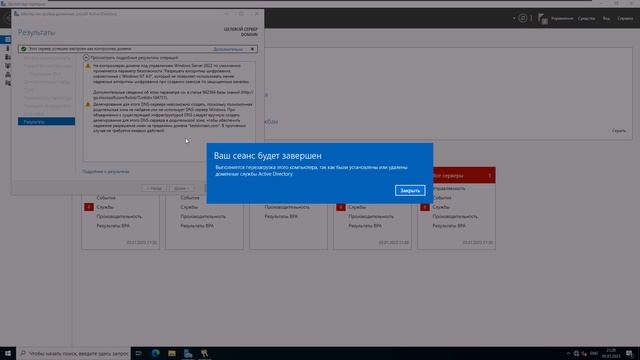The height and width of the screenshot is (360, 640).
Task: Click the refresh icon in Server Manager header
Action: pyautogui.click(x=522, y=18)
